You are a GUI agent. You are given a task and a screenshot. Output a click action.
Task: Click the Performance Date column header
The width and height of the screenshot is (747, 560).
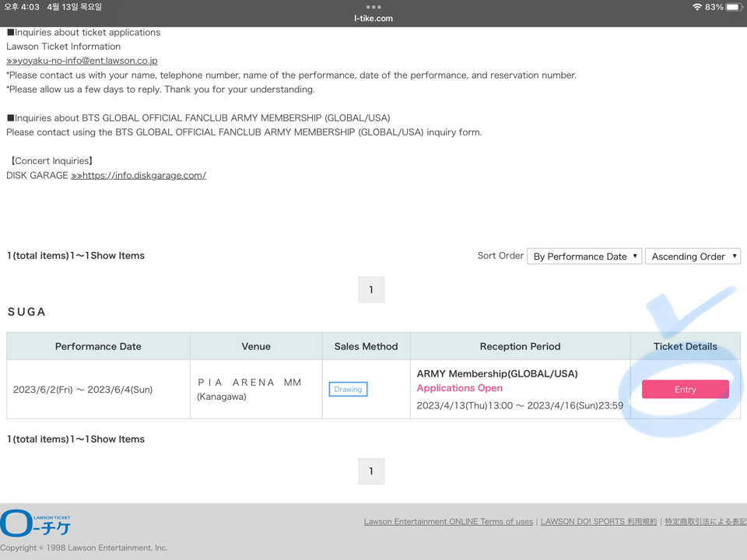98,346
